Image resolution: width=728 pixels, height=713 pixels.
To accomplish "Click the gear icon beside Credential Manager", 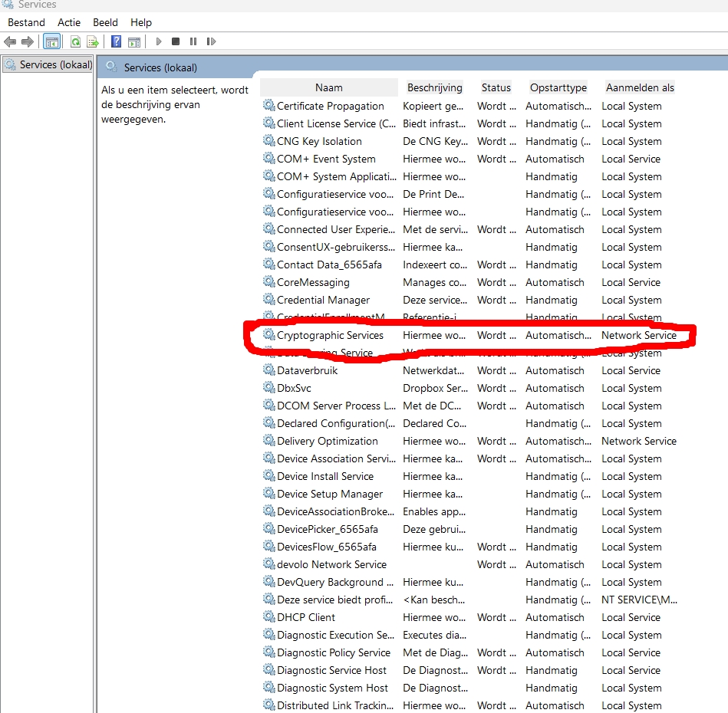I will (268, 300).
